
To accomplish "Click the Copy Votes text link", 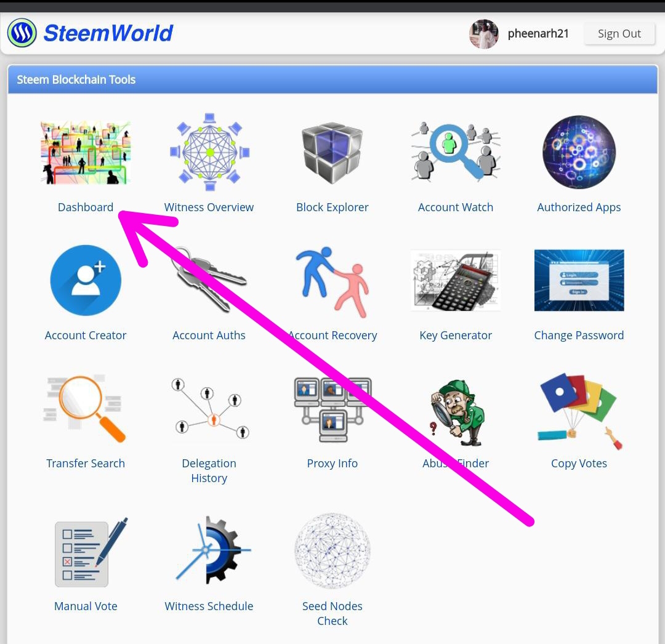I will (579, 464).
